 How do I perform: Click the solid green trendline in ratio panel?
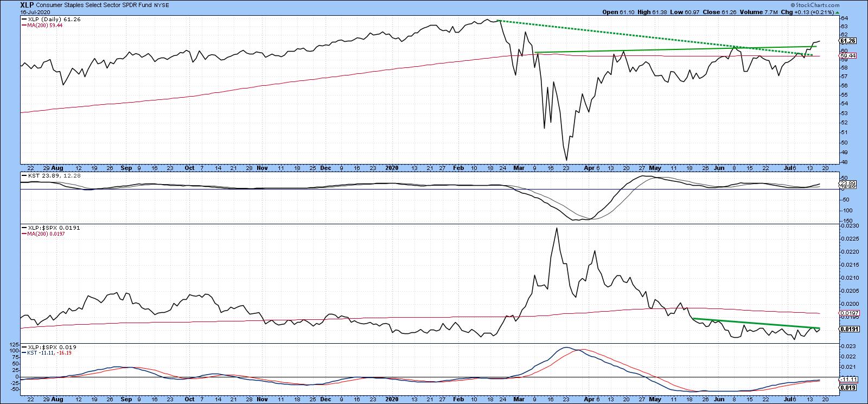pos(759,323)
